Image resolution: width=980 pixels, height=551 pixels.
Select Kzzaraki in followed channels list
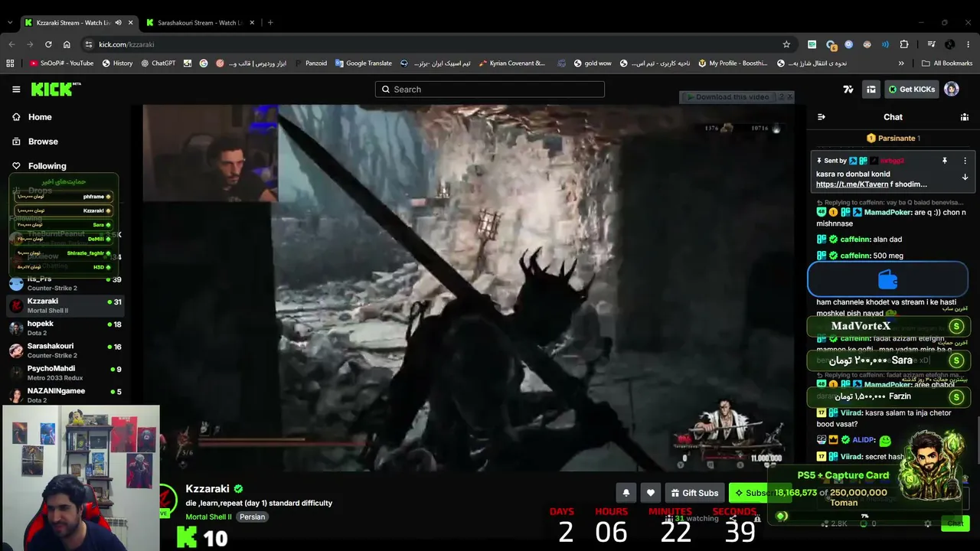click(x=66, y=305)
